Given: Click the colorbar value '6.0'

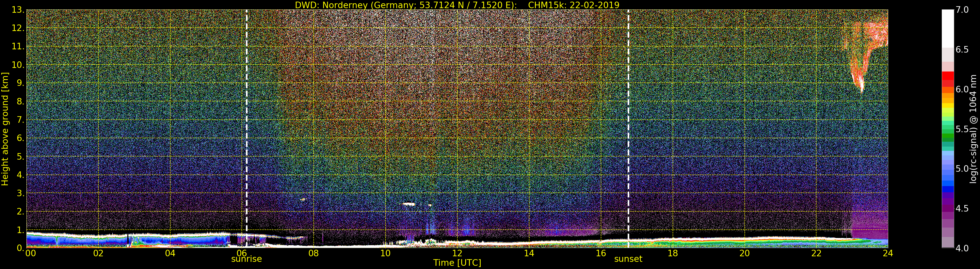Looking at the screenshot, I should (x=962, y=89).
